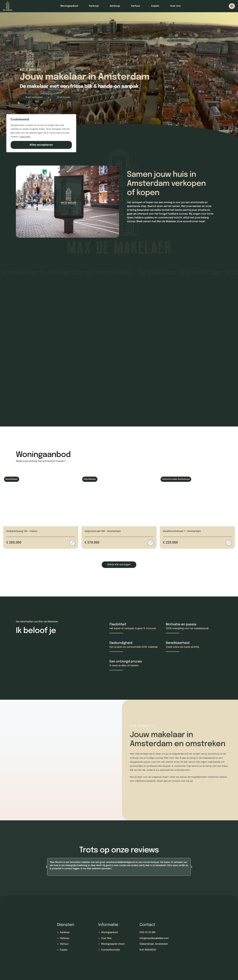Click the 'Bereikbaarheid' heading
Viewport: 238px width, 980px height.
click(177, 643)
